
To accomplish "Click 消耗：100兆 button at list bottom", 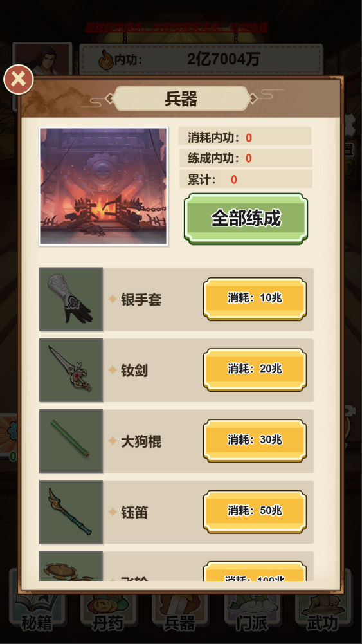I will [255, 571].
